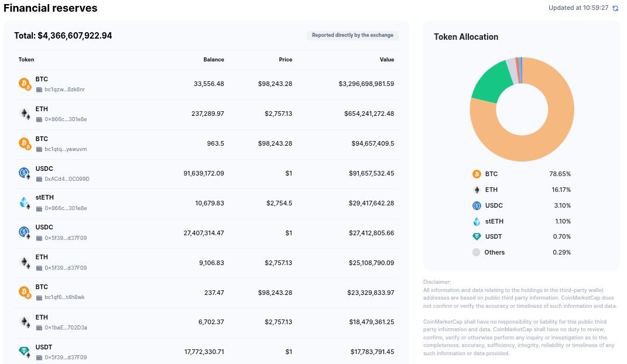Click wallet icon next to bc1qtq...yawuvm
627x364 pixels.
(x=39, y=149)
